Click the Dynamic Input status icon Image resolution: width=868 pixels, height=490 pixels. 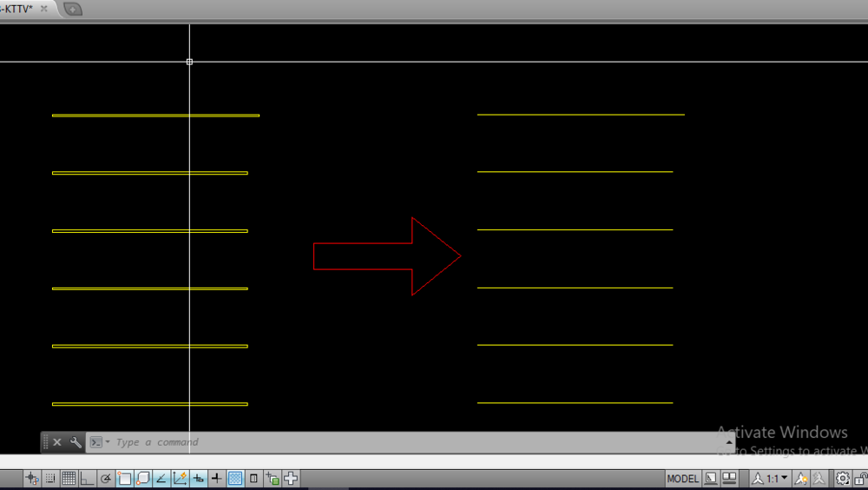coord(199,479)
